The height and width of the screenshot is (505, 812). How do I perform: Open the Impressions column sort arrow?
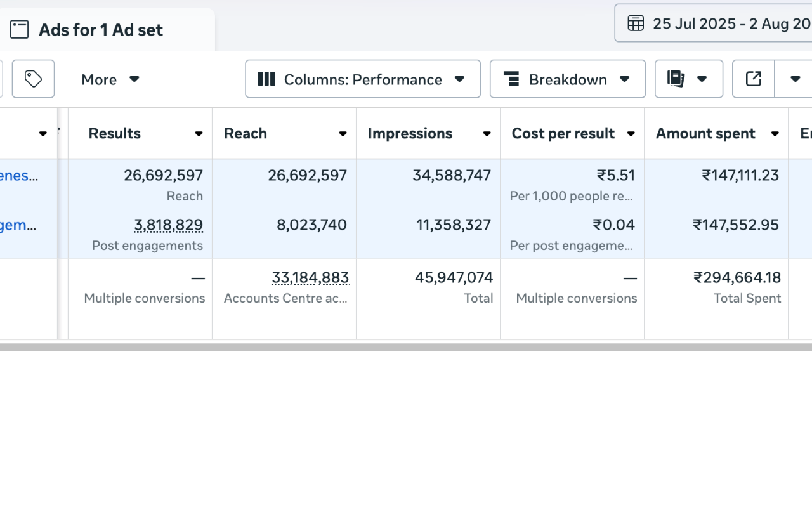click(x=487, y=134)
